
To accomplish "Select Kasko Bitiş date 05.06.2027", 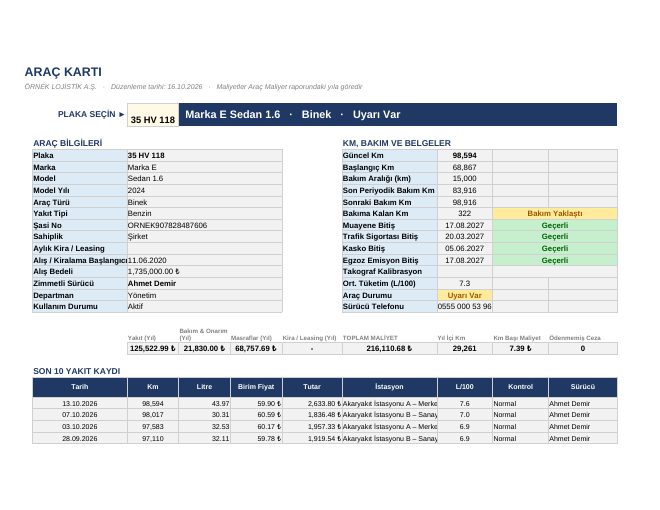I will [x=465, y=248].
